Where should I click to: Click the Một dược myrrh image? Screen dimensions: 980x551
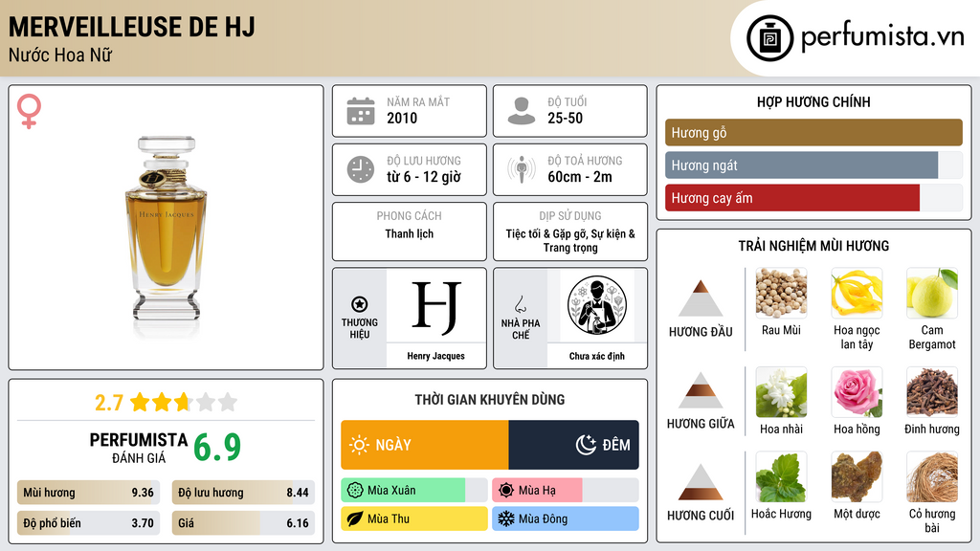[x=857, y=477]
